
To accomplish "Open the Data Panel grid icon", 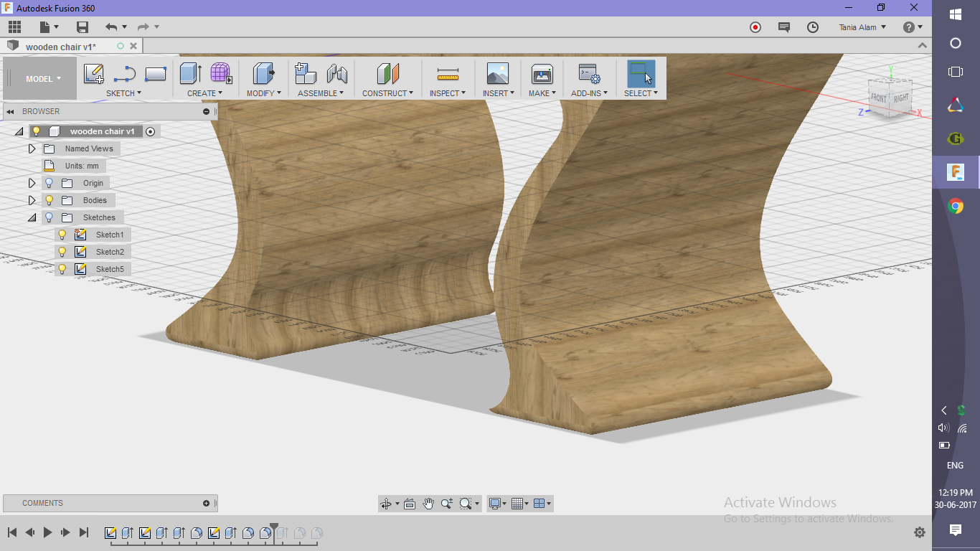I will pos(14,27).
